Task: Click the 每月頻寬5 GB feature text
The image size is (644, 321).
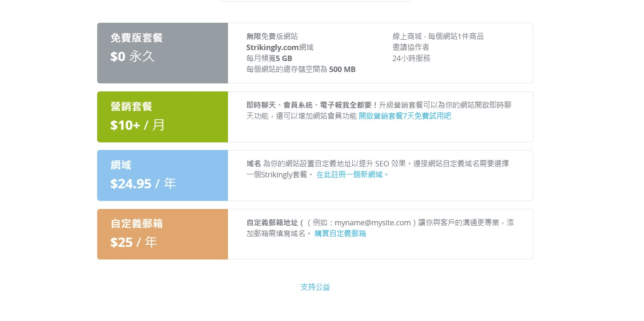Action: (269, 58)
